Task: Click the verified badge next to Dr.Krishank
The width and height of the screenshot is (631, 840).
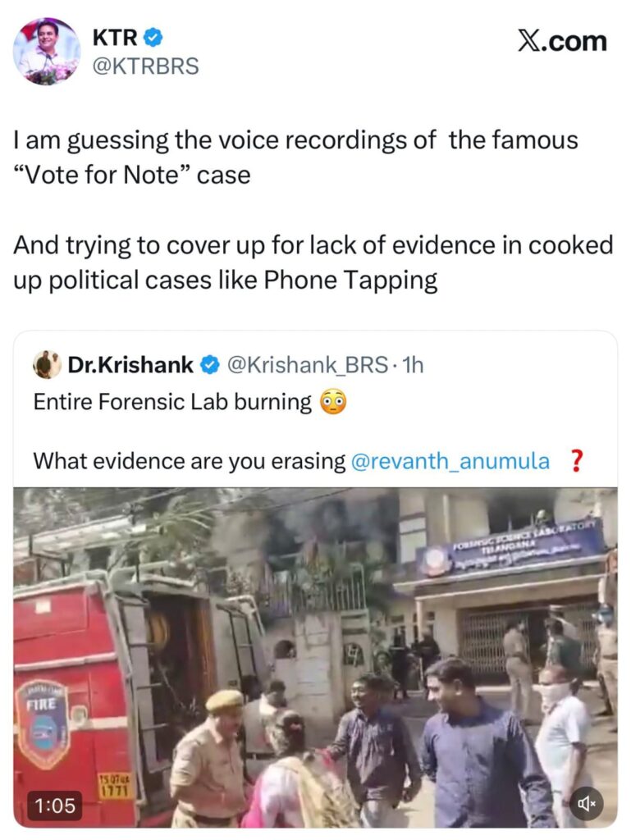Action: click(x=210, y=364)
